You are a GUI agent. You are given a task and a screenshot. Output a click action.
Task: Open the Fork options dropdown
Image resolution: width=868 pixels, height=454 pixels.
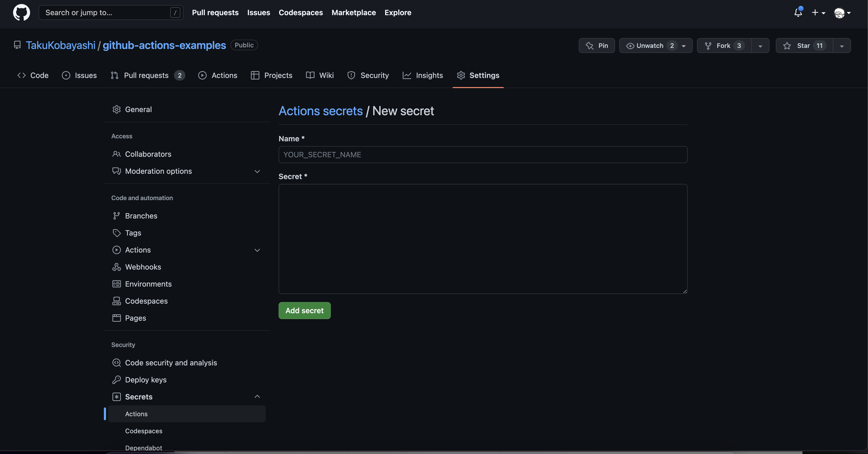760,46
